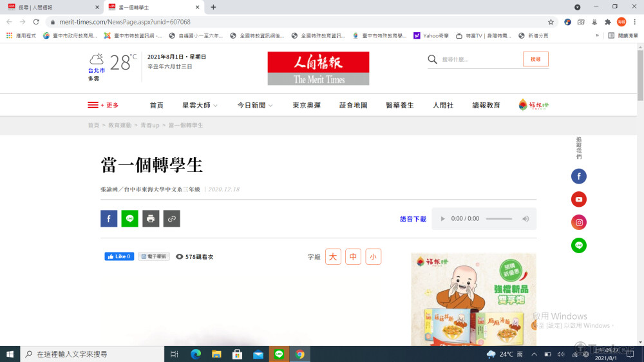
Task: Open the 更多 hamburger menu
Action: pyautogui.click(x=103, y=106)
